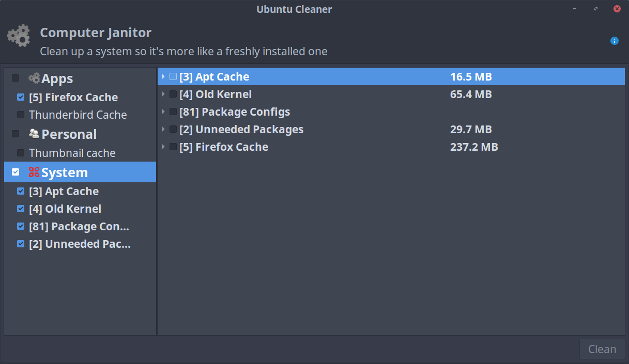This screenshot has width=629, height=364.
Task: Uncheck the System category checkbox
Action: pos(16,172)
